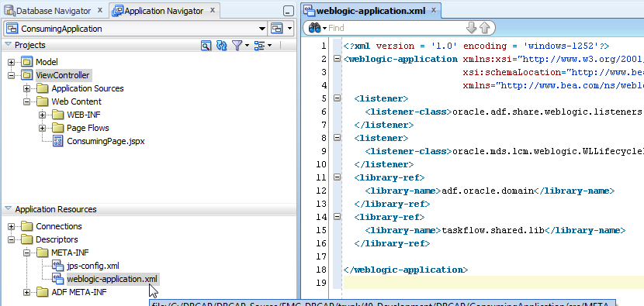Open the application menu dropdown arrow
This screenshot has height=306, width=644.
(x=289, y=29)
